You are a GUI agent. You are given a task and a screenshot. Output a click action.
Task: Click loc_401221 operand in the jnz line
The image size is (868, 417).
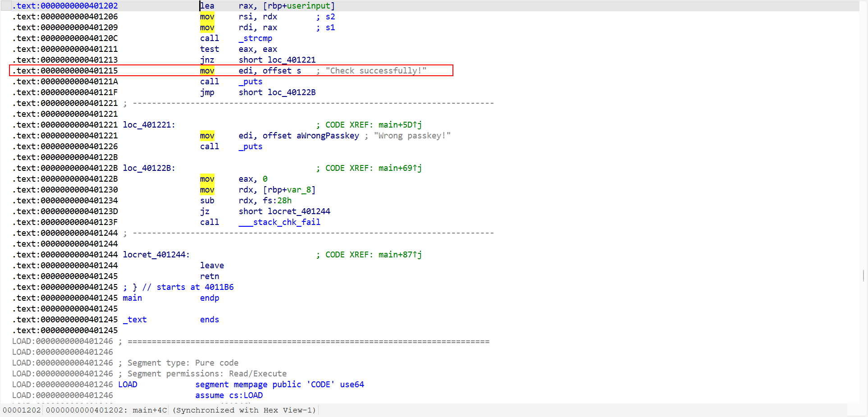pos(292,60)
